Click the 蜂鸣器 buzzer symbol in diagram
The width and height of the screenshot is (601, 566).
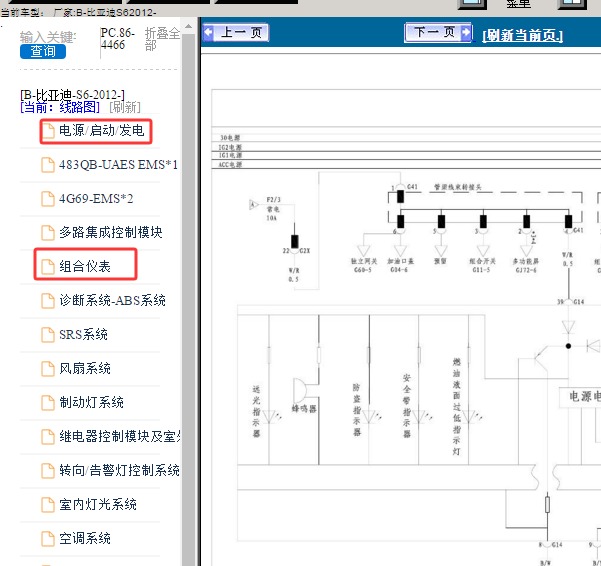pyautogui.click(x=301, y=390)
